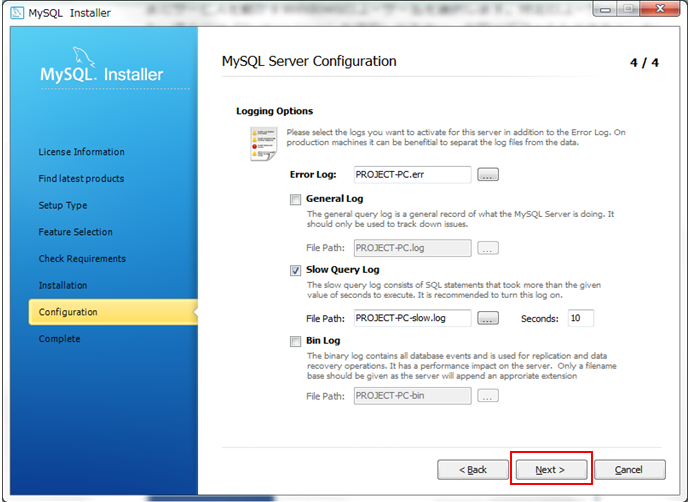This screenshot has height=502, width=689.
Task: Click the MySQL Installer title bar icon
Action: [17, 13]
